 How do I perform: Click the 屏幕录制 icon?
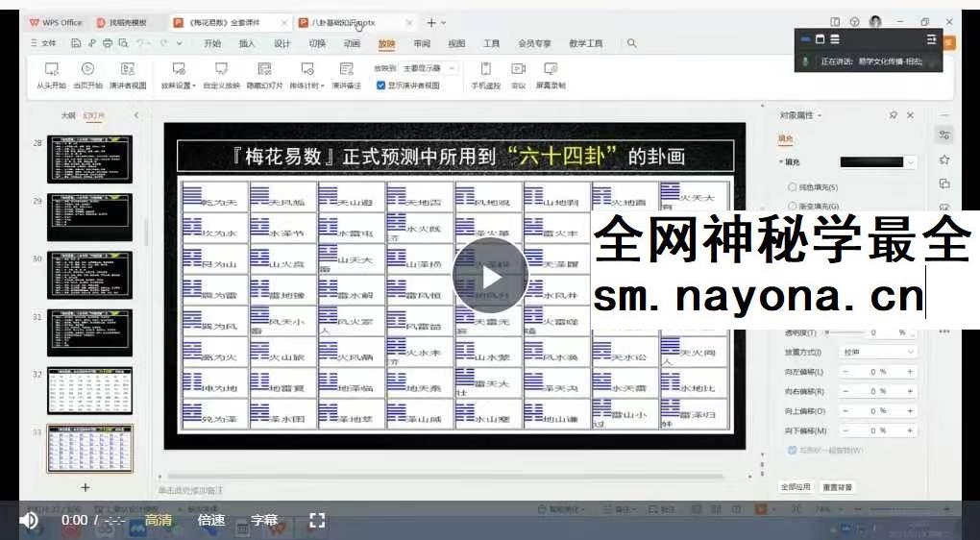pos(550,69)
